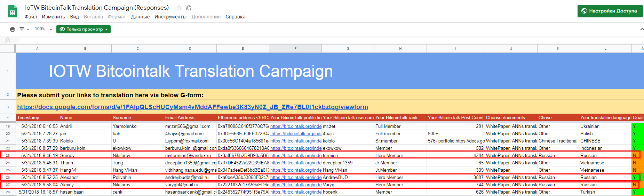Select the surname cell Hang Vivian
Screen dimensions: 644x196
click(x=138, y=170)
